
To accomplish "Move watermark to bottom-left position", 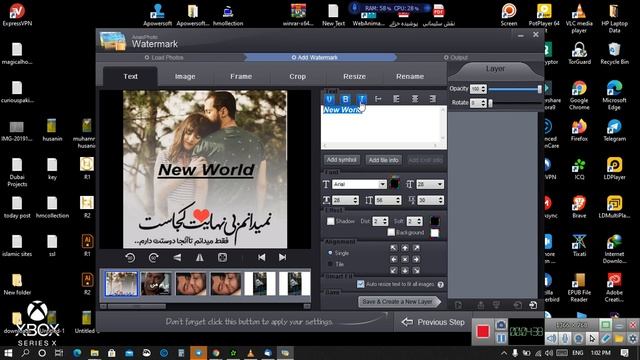I will click(x=393, y=270).
